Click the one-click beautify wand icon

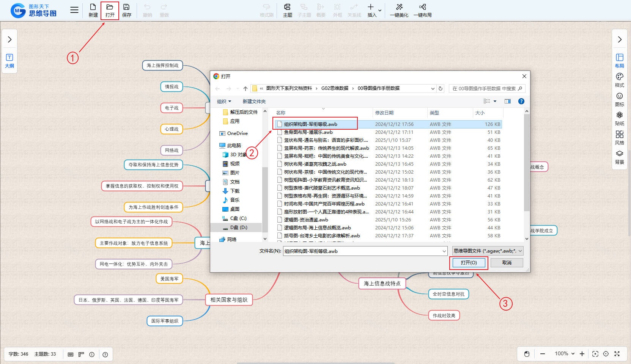click(399, 10)
